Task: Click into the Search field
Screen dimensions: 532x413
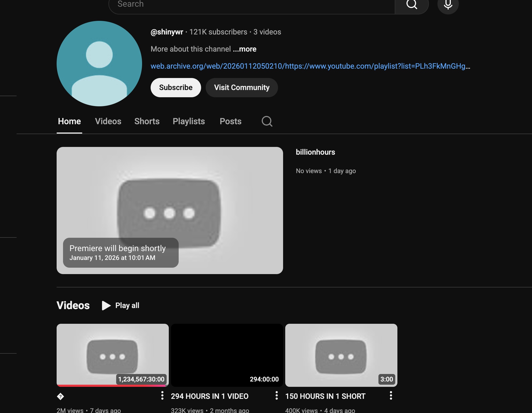Action: click(251, 4)
